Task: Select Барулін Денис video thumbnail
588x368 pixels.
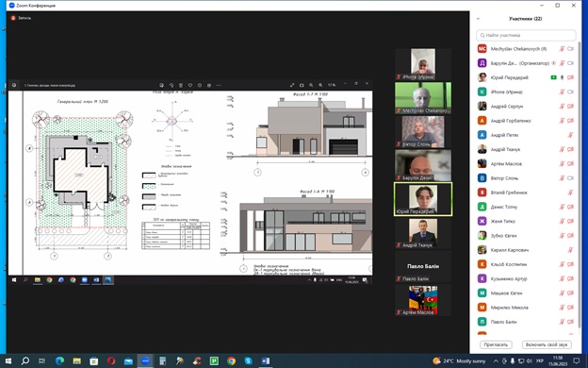Action: pos(423,165)
